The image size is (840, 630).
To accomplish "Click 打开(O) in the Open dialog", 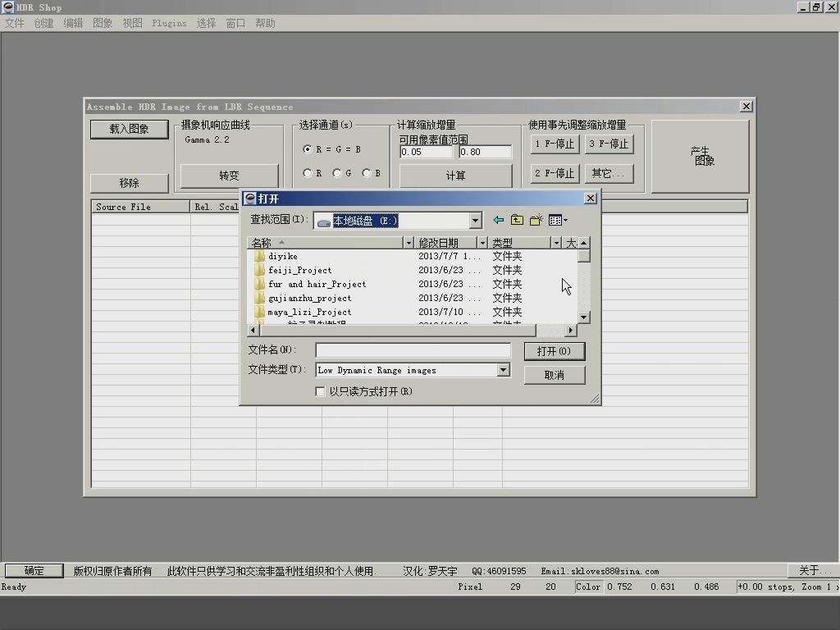I will point(555,351).
